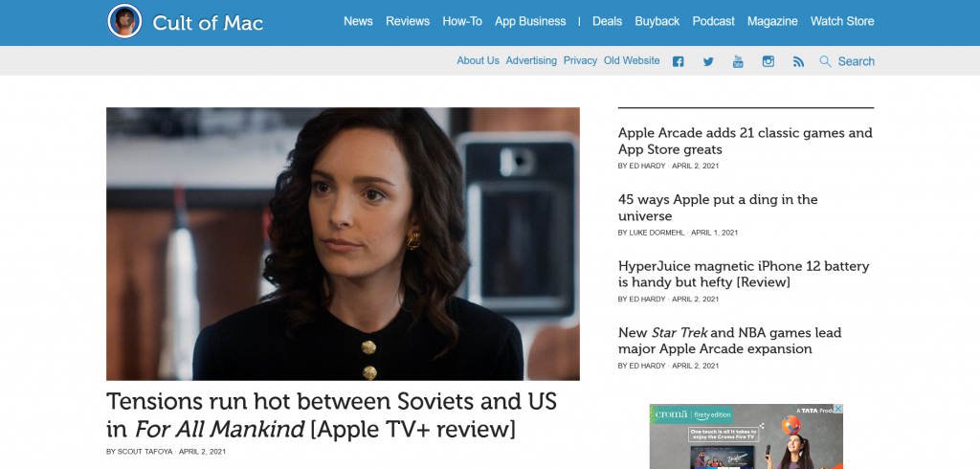Open the Podcast menu item

pyautogui.click(x=713, y=21)
